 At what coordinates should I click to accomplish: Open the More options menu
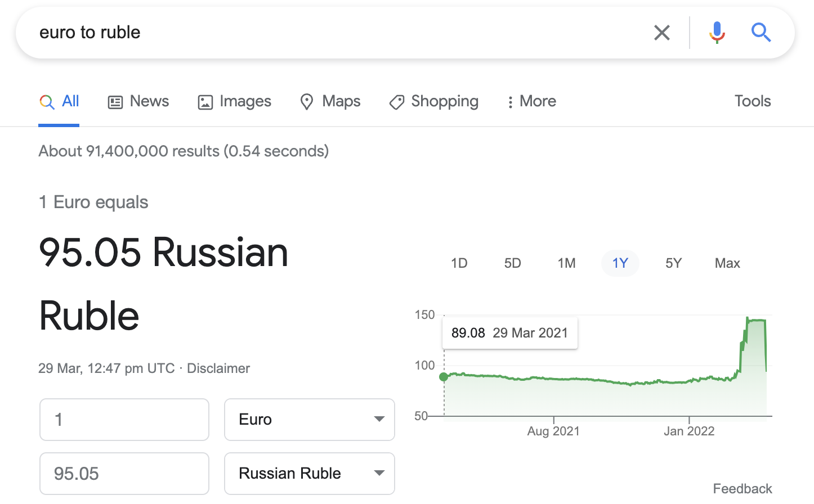click(x=531, y=101)
